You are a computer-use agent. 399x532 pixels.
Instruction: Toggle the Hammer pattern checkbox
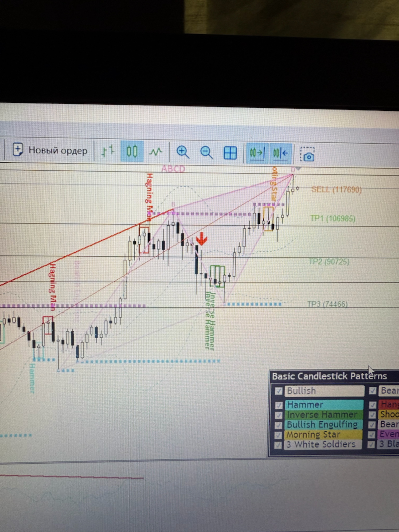[279, 405]
